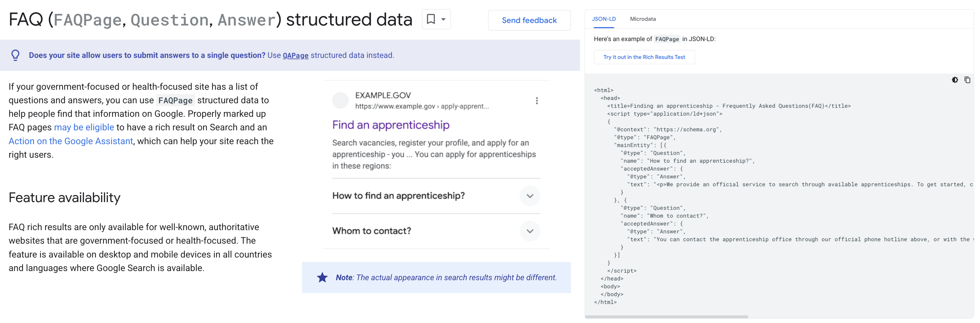Click the "Find an apprenticeship" result title
The height and width of the screenshot is (323, 980).
point(391,125)
